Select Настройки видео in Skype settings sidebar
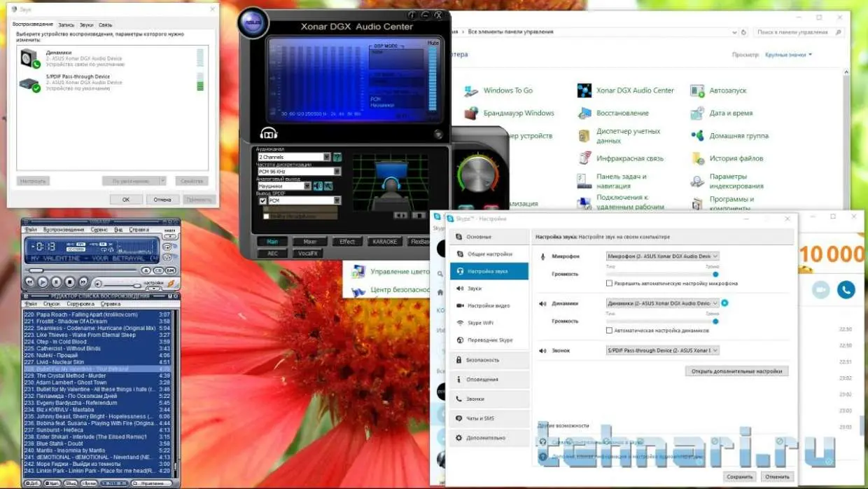This screenshot has width=868, height=489. tap(489, 305)
